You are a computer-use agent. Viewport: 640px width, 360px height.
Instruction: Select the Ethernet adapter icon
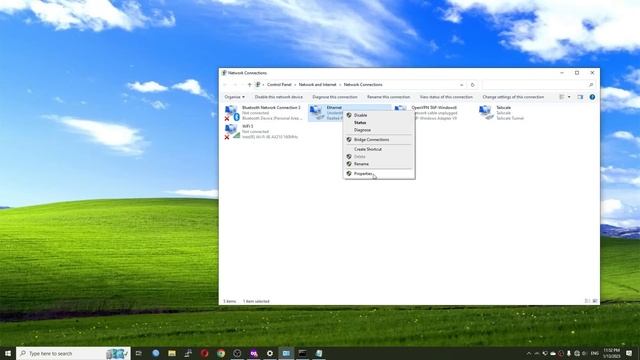[x=316, y=112]
